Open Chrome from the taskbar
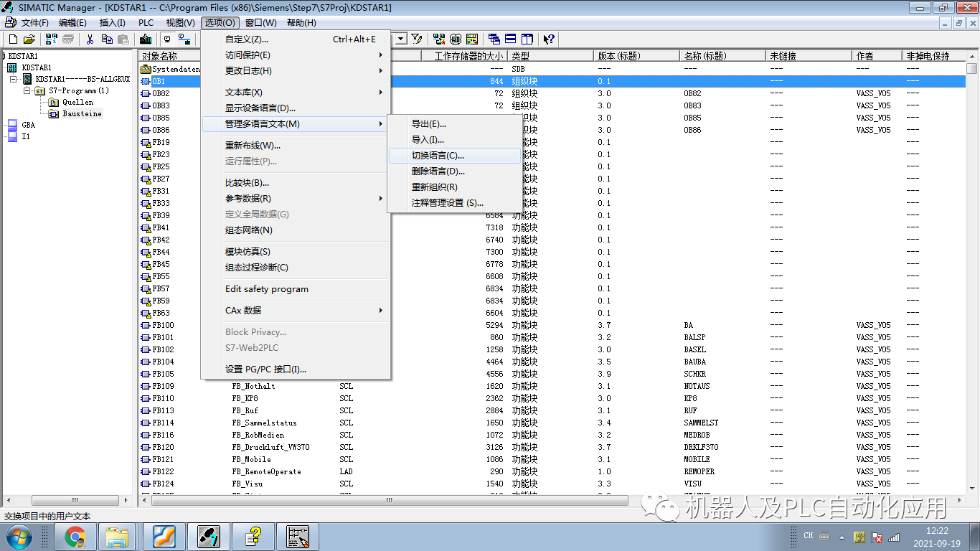The width and height of the screenshot is (980, 551). point(75,536)
